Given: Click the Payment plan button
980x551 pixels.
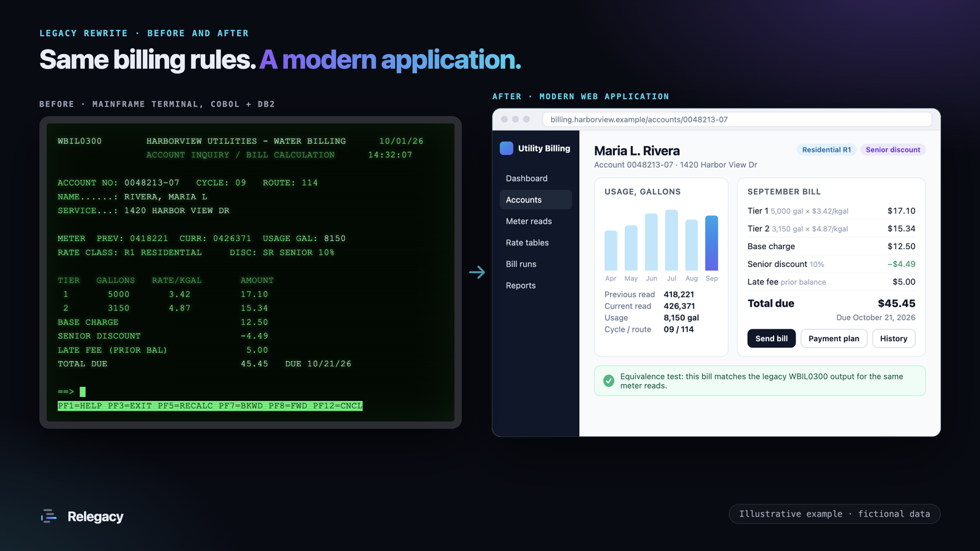Looking at the screenshot, I should pyautogui.click(x=834, y=339).
